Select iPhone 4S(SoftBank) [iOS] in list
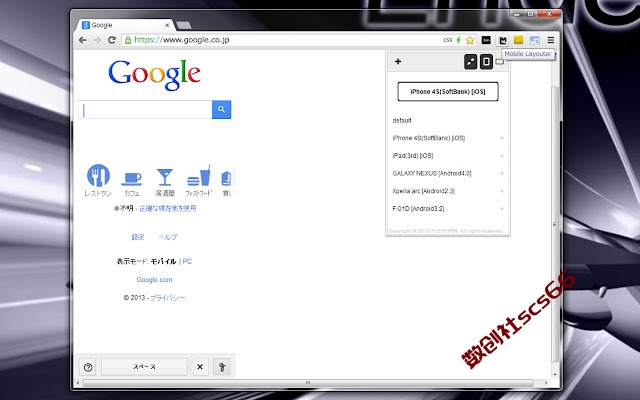This screenshot has width=640, height=400. (x=429, y=138)
